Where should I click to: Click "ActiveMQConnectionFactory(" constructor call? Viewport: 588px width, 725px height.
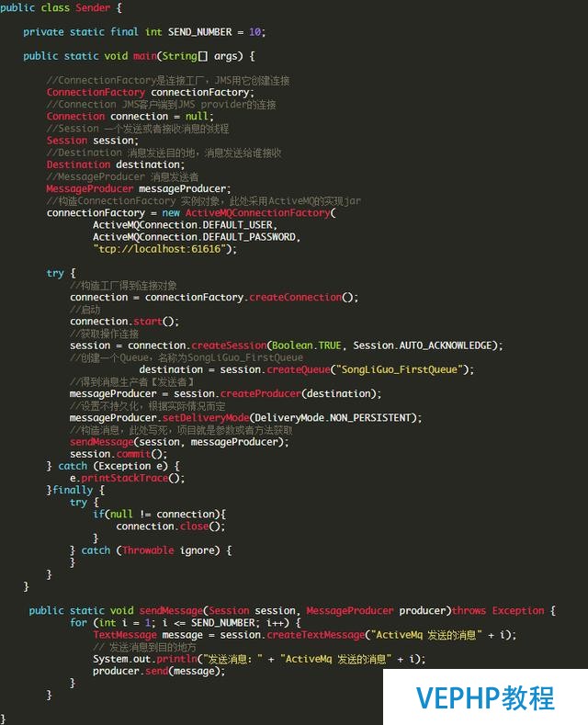point(261,212)
